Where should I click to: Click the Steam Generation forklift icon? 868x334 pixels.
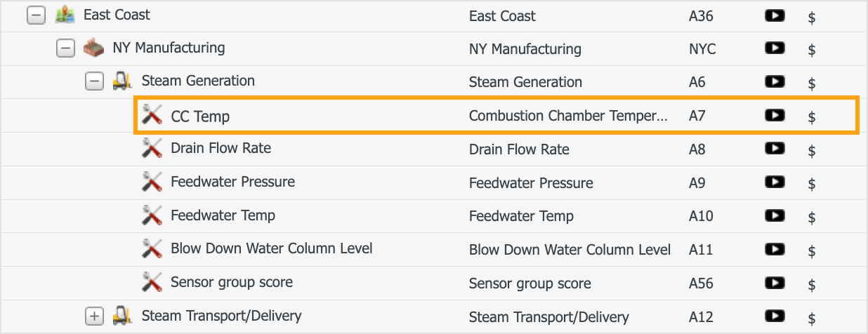(123, 81)
